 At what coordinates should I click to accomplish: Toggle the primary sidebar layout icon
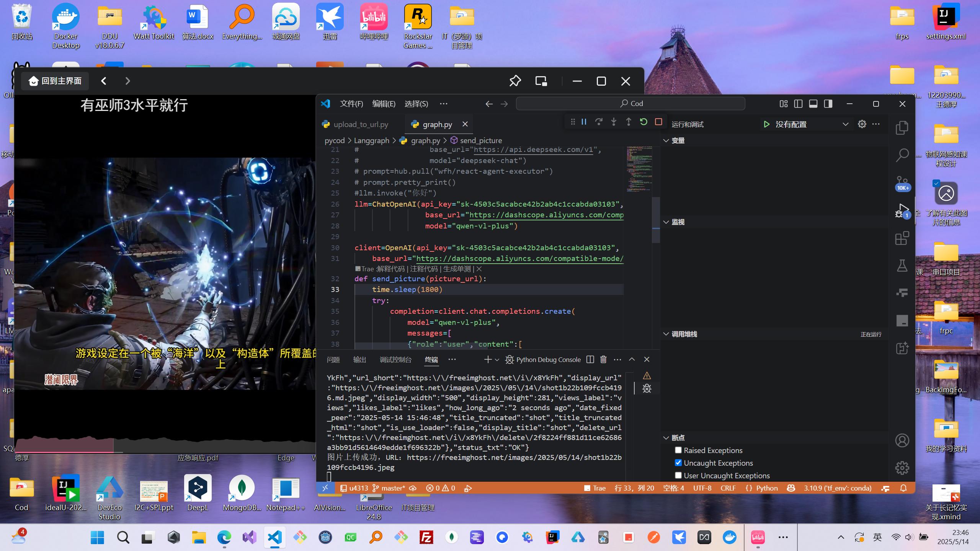(798, 104)
